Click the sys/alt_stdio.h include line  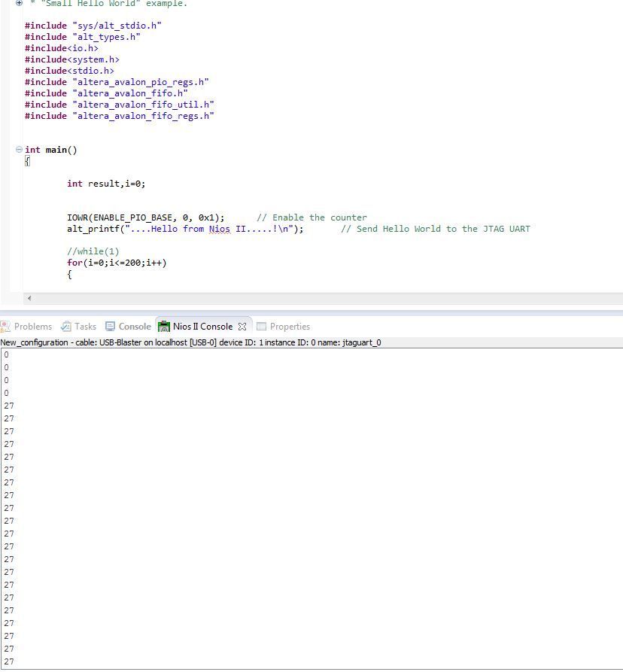[x=93, y=26]
